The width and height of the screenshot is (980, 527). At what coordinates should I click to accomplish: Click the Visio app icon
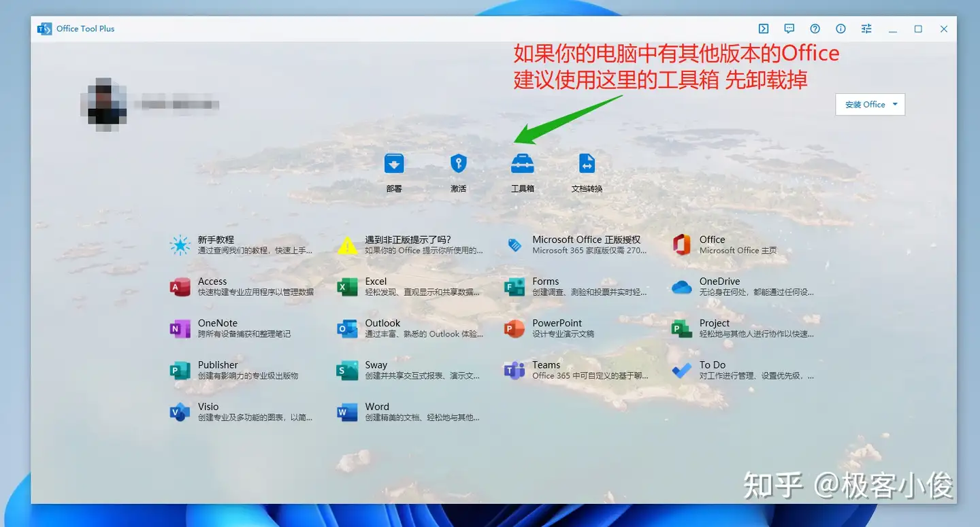(x=180, y=412)
